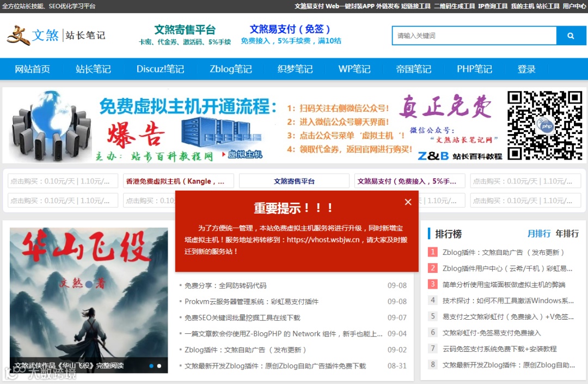Switch ranking to 年排行 tab
This screenshot has height=384, width=588.
tap(567, 234)
